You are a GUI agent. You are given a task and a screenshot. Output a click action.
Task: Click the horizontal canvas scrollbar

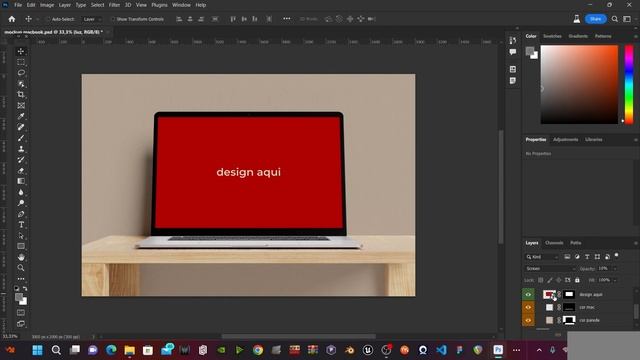[298, 337]
